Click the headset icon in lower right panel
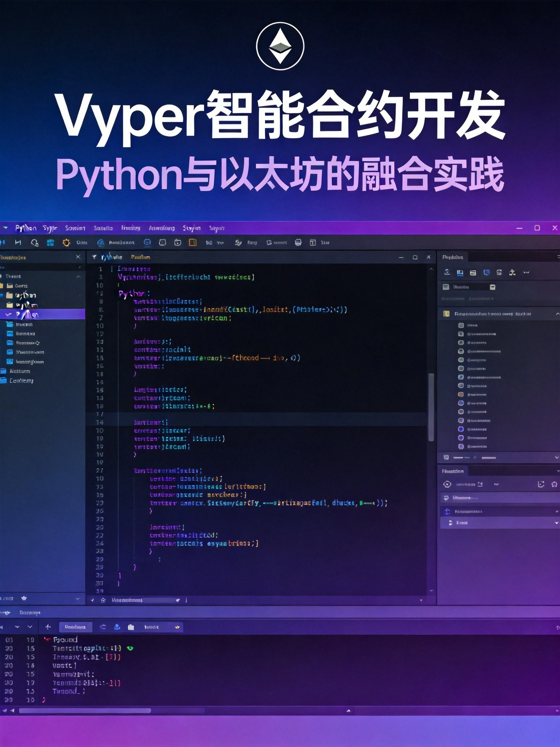Image resolution: width=560 pixels, height=747 pixels. (x=554, y=484)
